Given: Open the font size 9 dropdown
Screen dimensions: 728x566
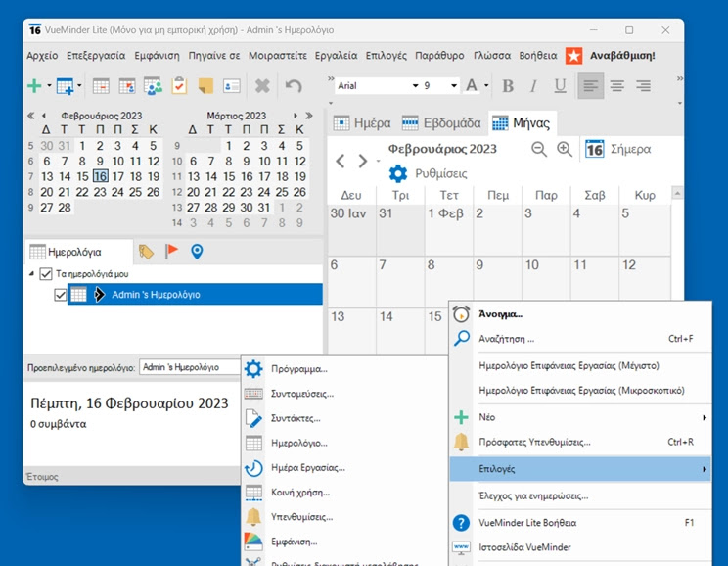Looking at the screenshot, I should click(x=454, y=86).
